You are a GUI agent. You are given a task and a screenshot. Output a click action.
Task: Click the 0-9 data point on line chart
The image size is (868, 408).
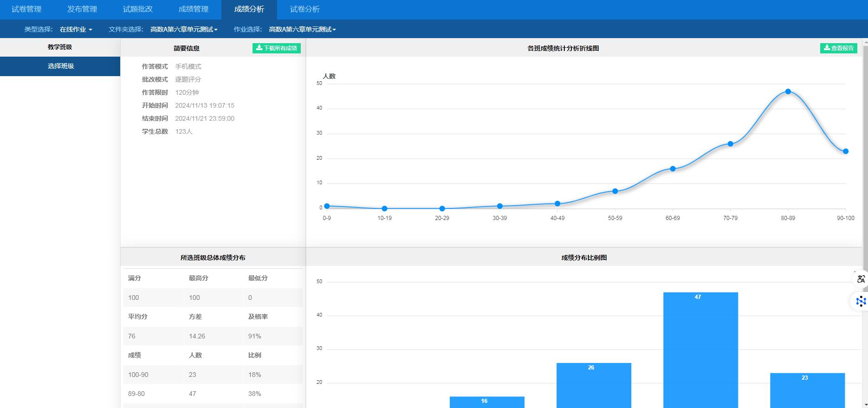327,206
